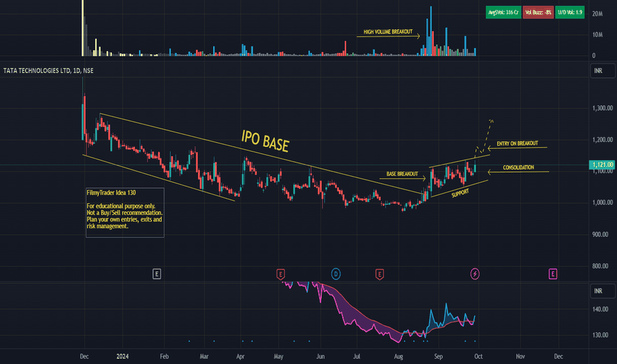Click the 2024 year label on time axis
617x364 pixels.
pyautogui.click(x=122, y=357)
